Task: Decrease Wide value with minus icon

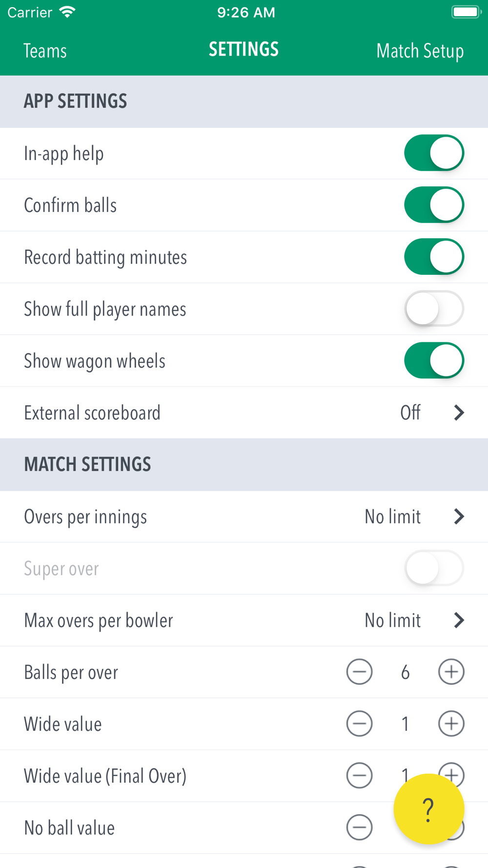Action: pyautogui.click(x=359, y=723)
